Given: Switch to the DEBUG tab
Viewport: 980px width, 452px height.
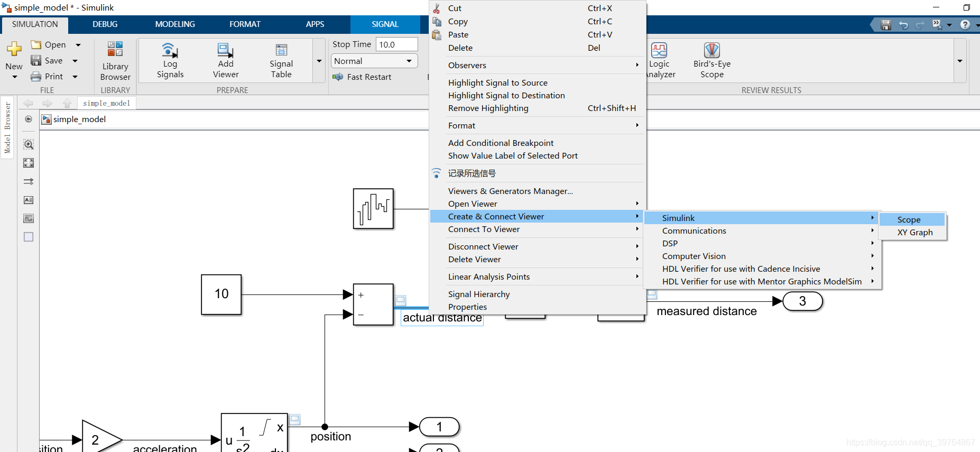Looking at the screenshot, I should [105, 24].
